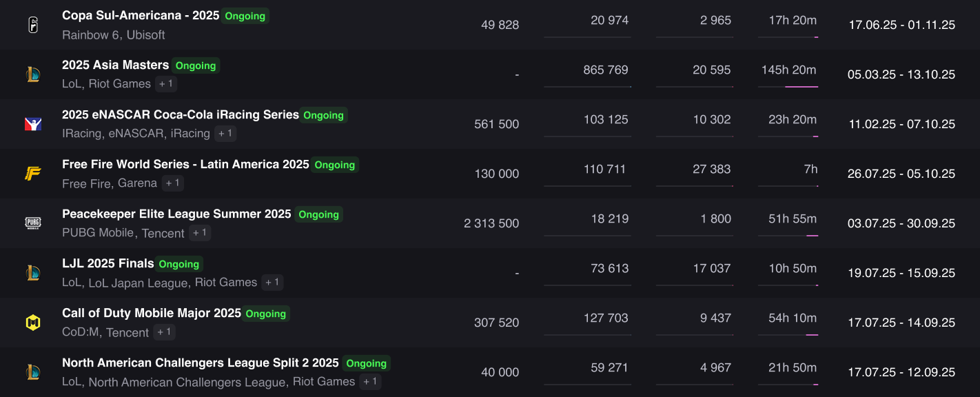Click the iRacing logo icon
Screen dimensions: 980x397
point(33,124)
